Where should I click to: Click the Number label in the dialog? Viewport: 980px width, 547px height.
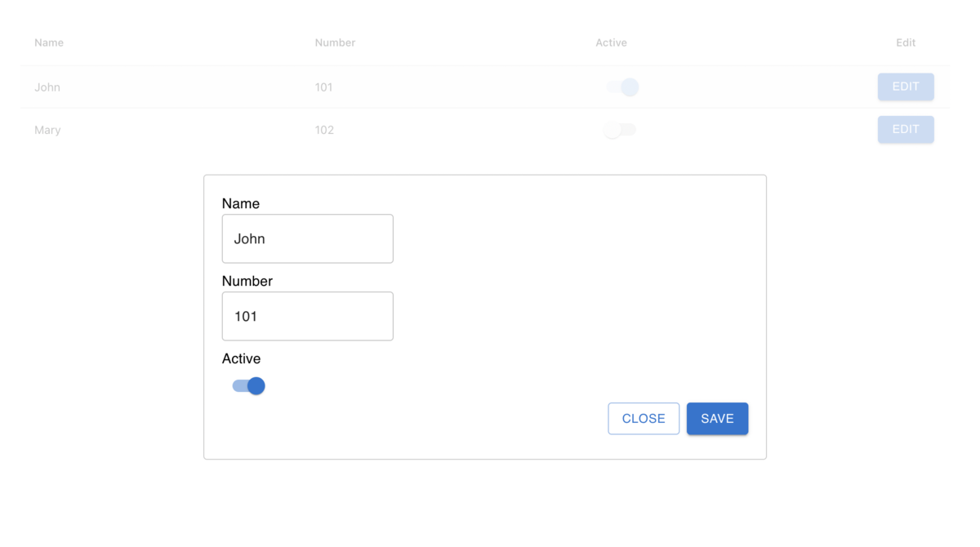click(247, 281)
